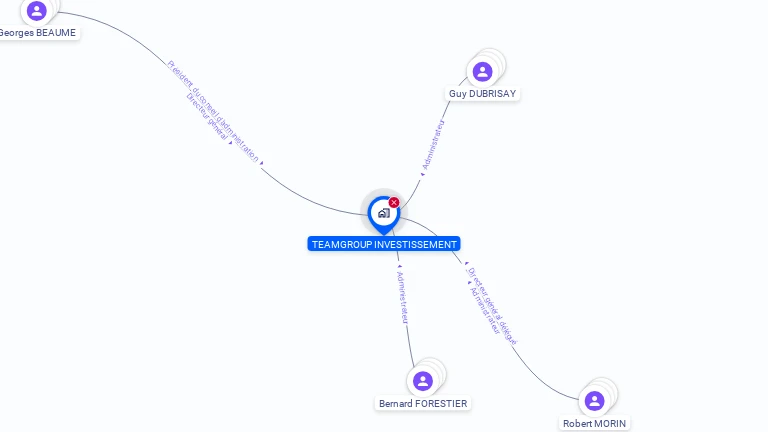The image size is (768, 432).
Task: Open the TEAMGROUP INVESTISSEMENT blue label
Action: coord(384,244)
